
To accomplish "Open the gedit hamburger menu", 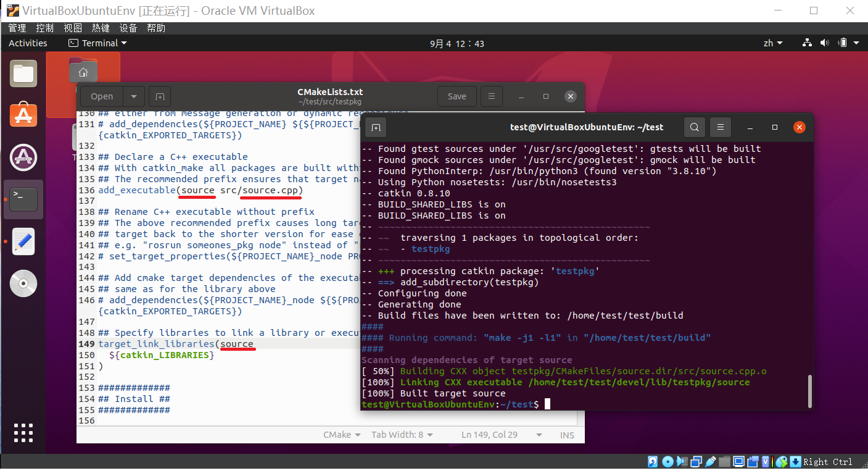I will point(491,96).
